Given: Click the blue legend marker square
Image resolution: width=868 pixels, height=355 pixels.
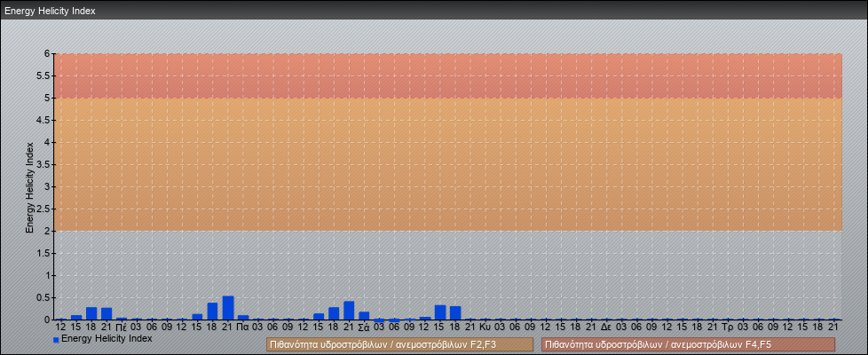Looking at the screenshot, I should click(x=56, y=339).
